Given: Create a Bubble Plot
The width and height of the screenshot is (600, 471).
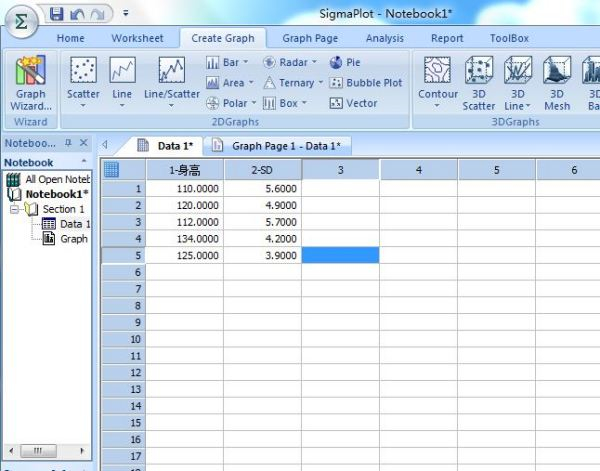Looking at the screenshot, I should 366,83.
